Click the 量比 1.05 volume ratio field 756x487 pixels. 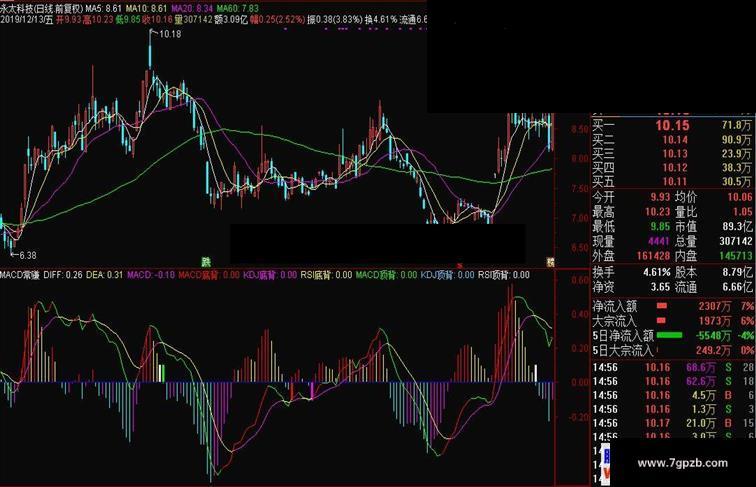click(x=714, y=211)
